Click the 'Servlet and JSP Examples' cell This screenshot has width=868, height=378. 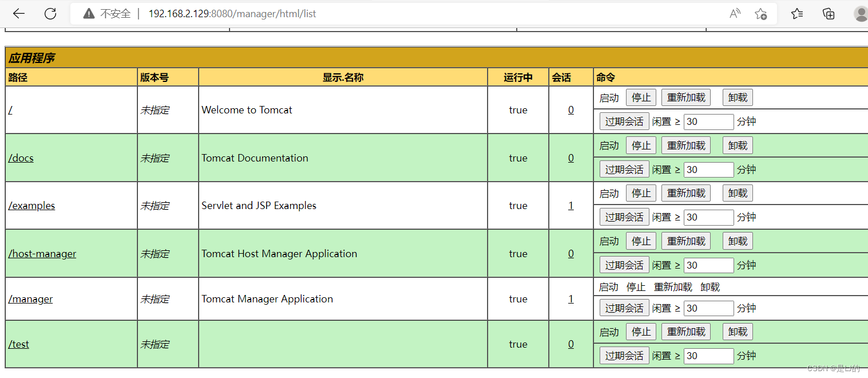343,206
